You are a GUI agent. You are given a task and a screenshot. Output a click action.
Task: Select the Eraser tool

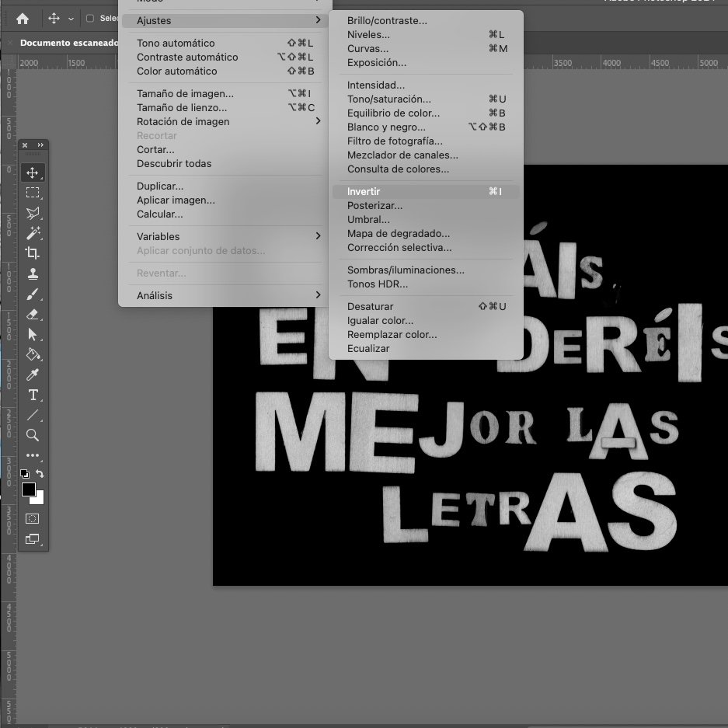pyautogui.click(x=33, y=315)
